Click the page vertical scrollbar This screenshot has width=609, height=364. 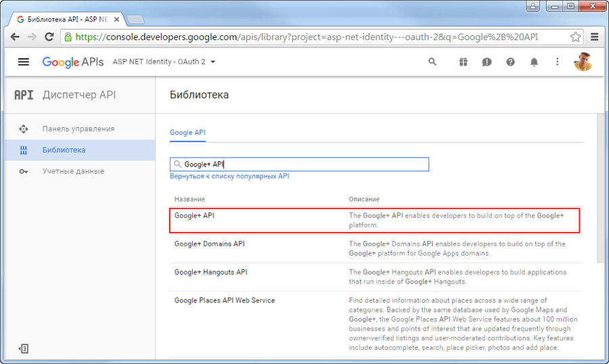click(x=602, y=188)
